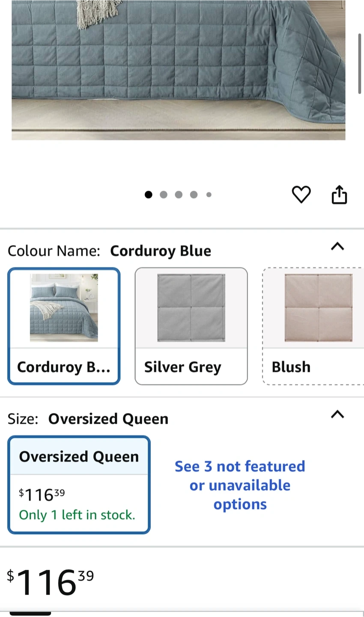
Task: Select Oversized Queen size card
Action: point(79,485)
